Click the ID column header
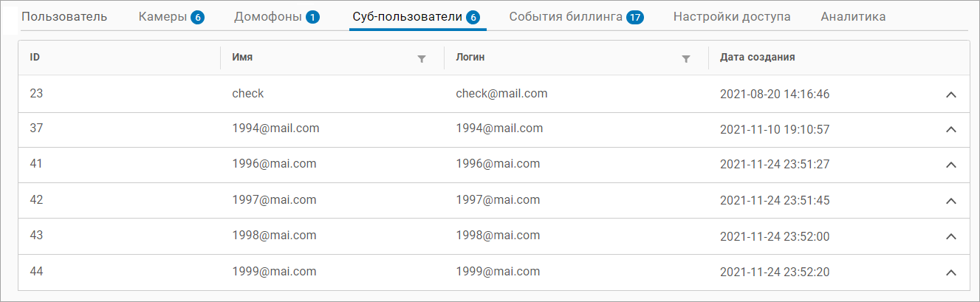The width and height of the screenshot is (980, 302). [35, 58]
